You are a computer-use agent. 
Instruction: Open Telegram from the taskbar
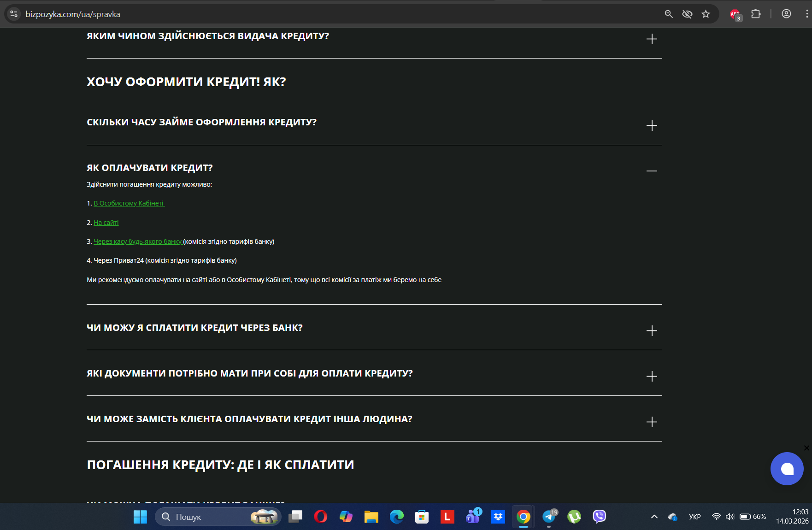pyautogui.click(x=549, y=517)
